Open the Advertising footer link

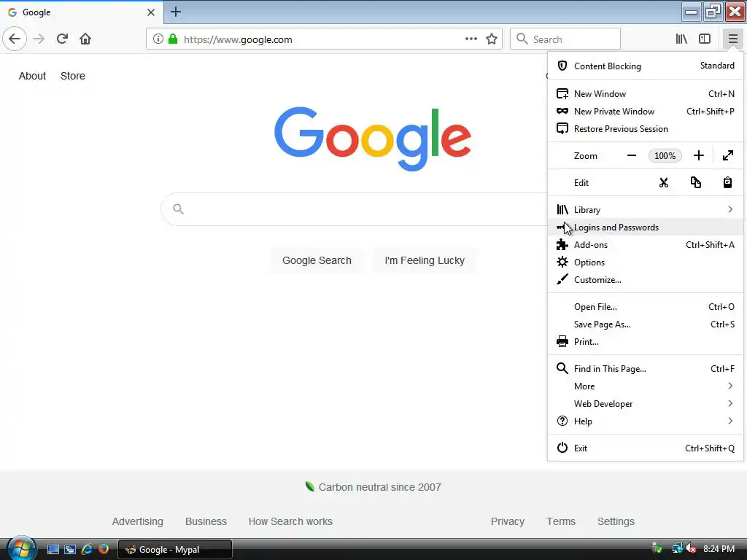(x=138, y=522)
